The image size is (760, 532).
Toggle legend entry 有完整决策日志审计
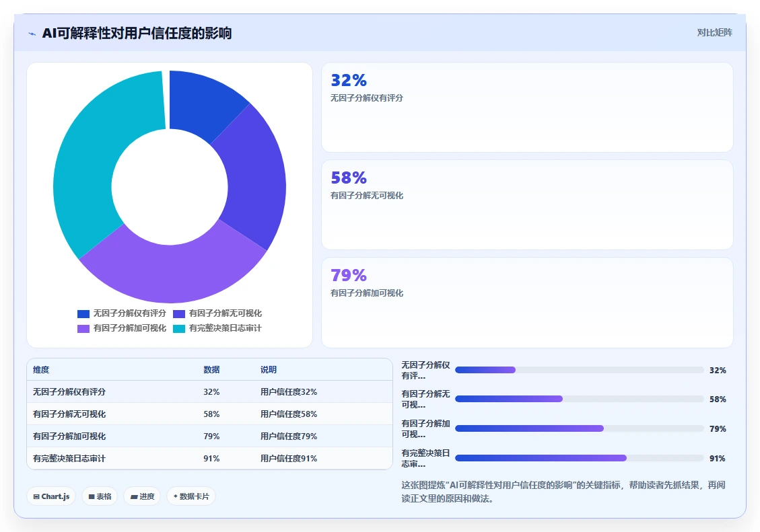(x=217, y=328)
